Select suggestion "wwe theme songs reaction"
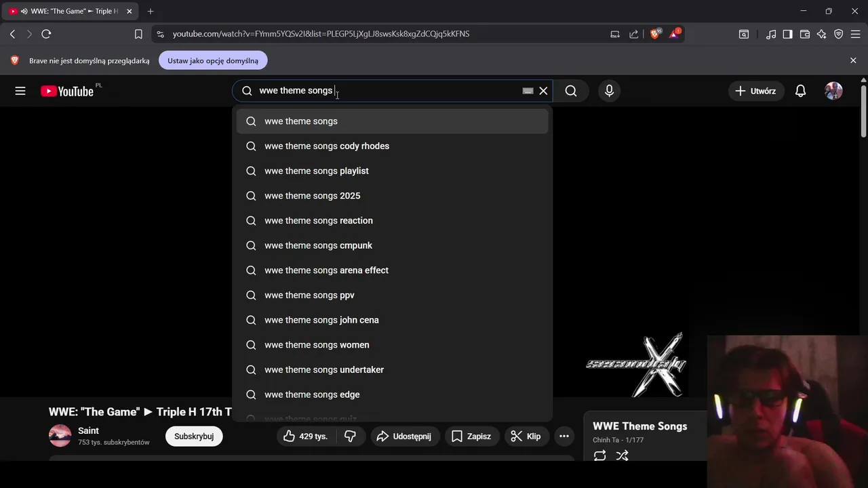868x488 pixels. coord(392,221)
